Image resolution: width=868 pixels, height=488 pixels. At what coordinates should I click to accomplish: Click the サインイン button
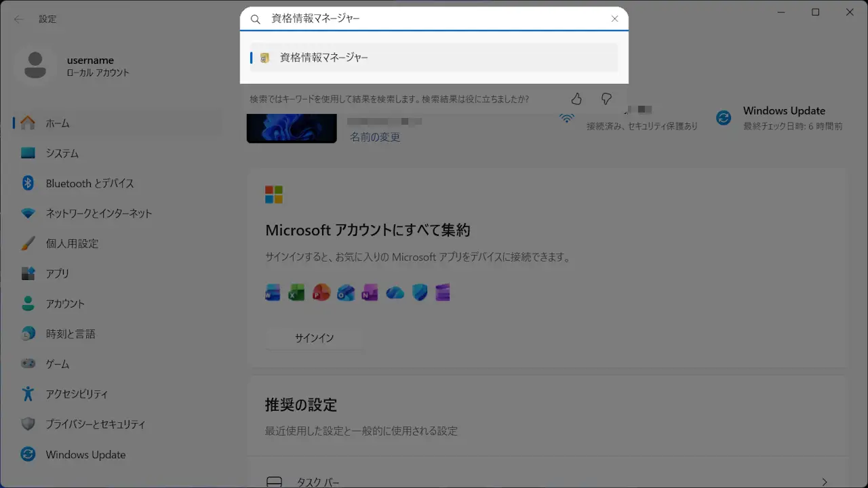(x=314, y=338)
